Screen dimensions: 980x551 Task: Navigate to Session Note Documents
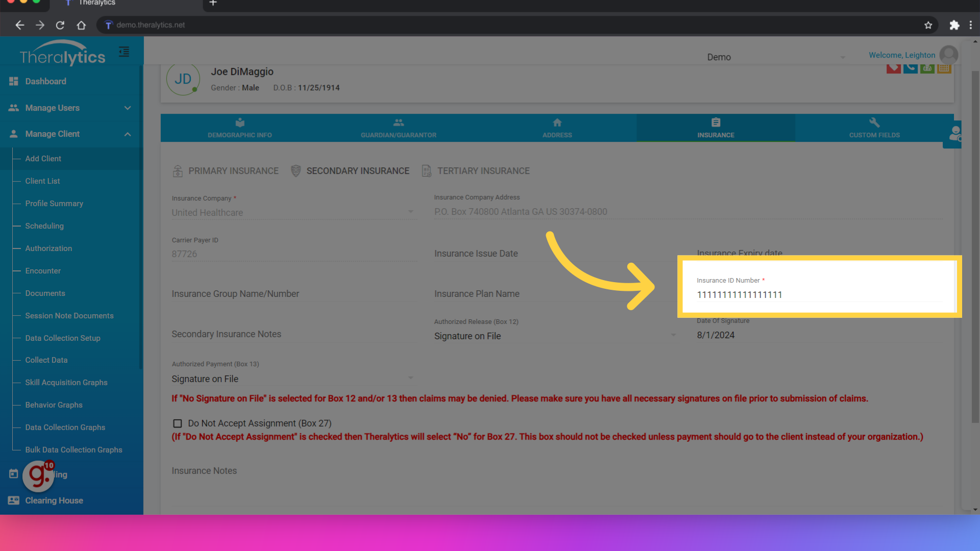[x=69, y=315]
